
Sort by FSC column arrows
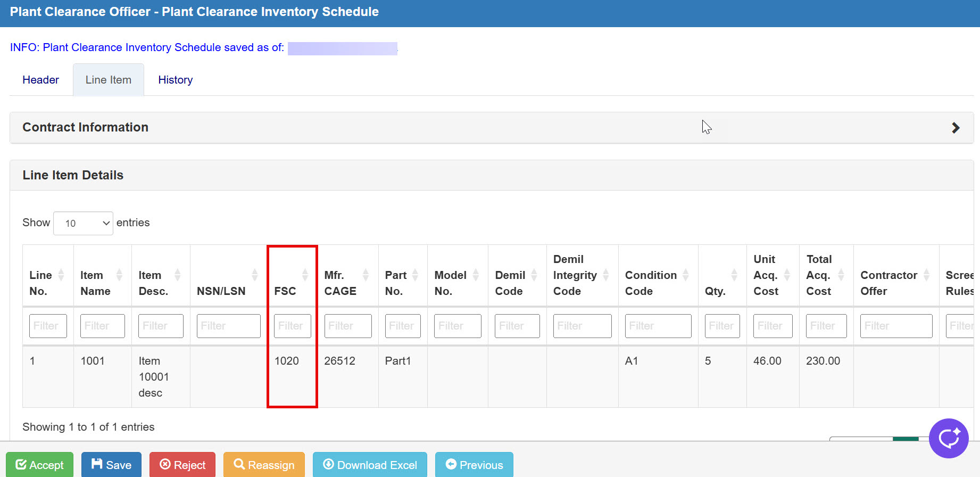[305, 275]
